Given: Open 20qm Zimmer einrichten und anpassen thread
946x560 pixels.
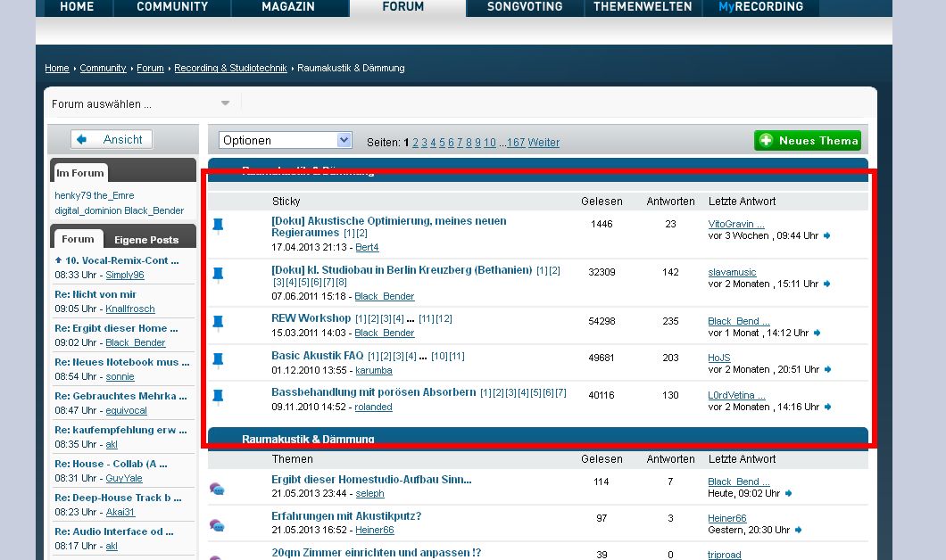Looking at the screenshot, I should (x=377, y=553).
